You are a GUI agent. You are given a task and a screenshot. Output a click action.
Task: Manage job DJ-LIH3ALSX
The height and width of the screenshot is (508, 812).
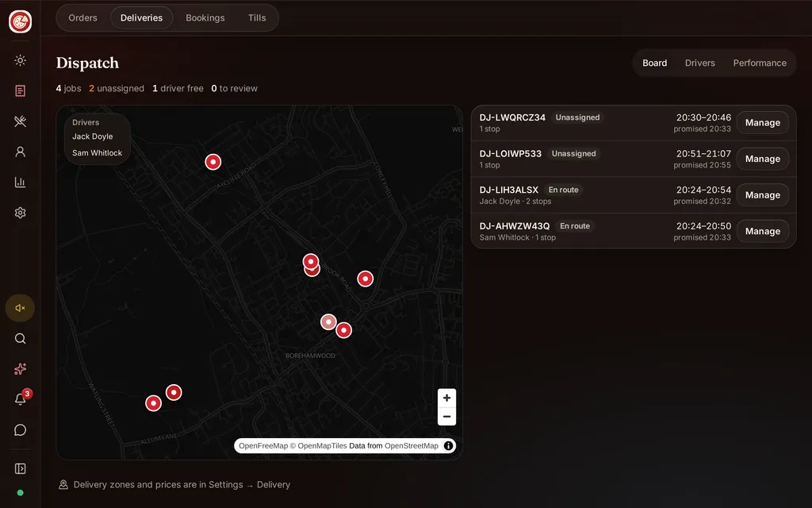[x=762, y=195]
